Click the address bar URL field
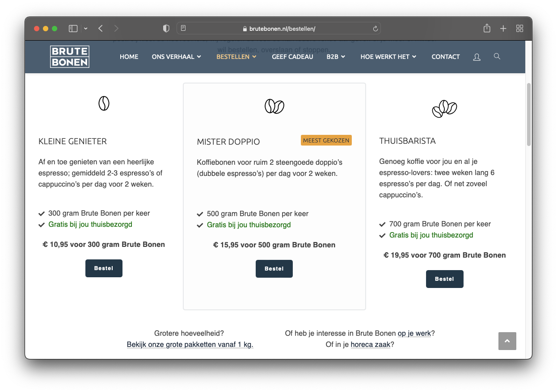 pyautogui.click(x=278, y=29)
